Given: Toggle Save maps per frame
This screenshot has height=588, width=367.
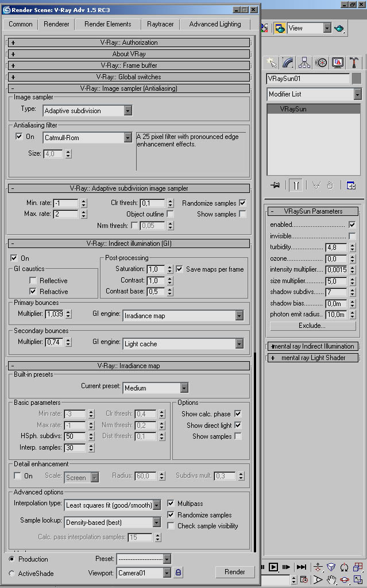Looking at the screenshot, I should click(179, 269).
